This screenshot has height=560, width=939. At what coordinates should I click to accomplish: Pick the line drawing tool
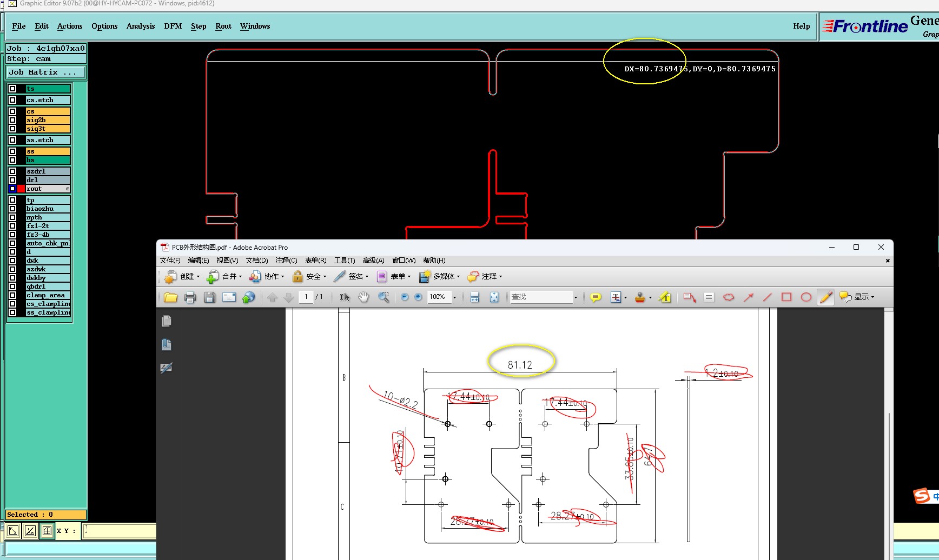[x=768, y=297]
